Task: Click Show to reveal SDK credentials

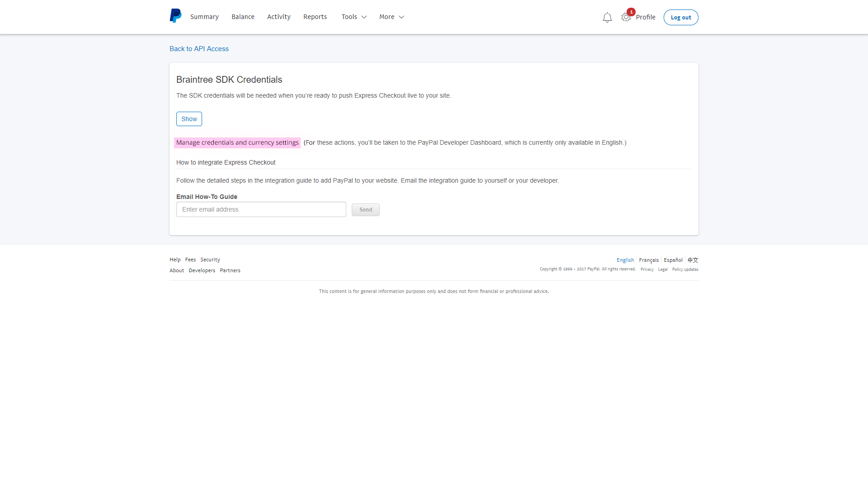Action: [x=189, y=119]
